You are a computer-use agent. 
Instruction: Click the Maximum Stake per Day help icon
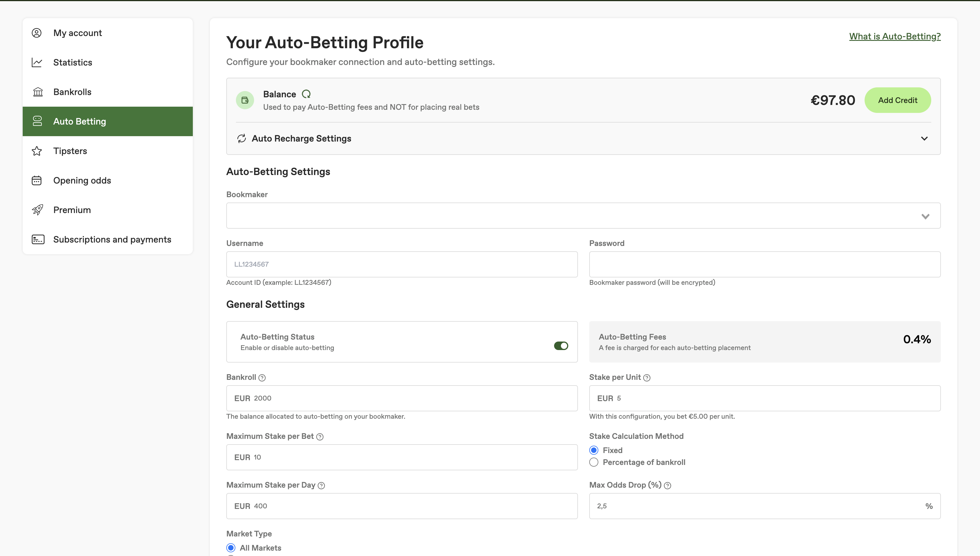pyautogui.click(x=321, y=486)
